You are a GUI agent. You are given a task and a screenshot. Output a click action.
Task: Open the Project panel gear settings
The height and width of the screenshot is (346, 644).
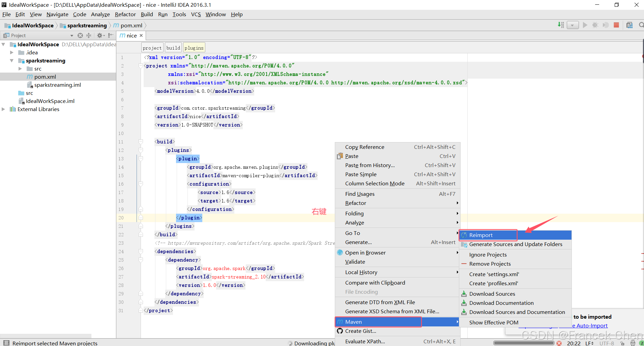point(100,35)
